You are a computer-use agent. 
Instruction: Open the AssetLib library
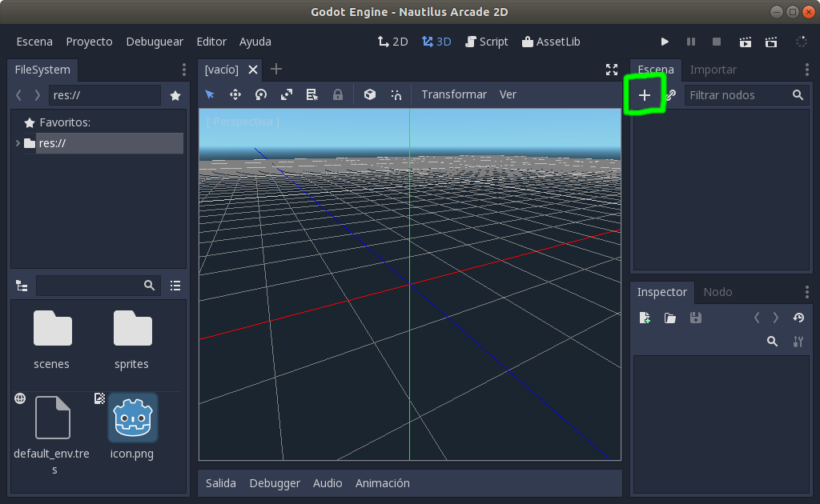click(551, 41)
